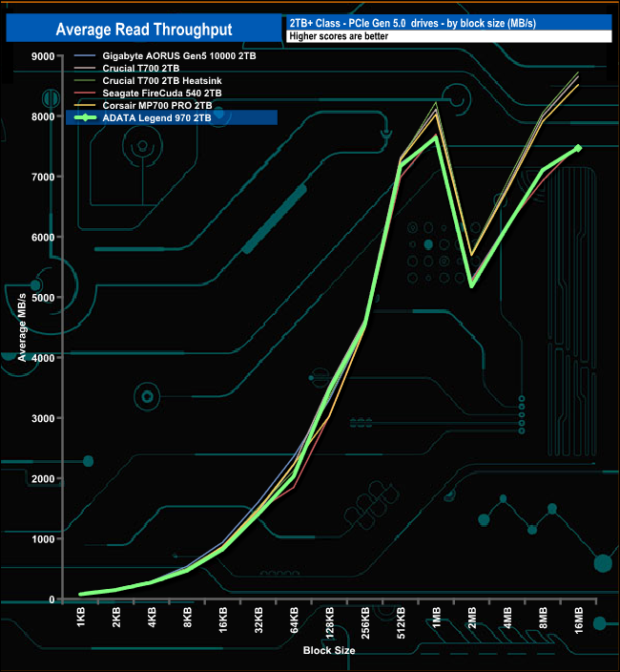Select highlighted ADATA Legend 970 2TB legend entry
The height and width of the screenshot is (672, 620).
pyautogui.click(x=172, y=117)
